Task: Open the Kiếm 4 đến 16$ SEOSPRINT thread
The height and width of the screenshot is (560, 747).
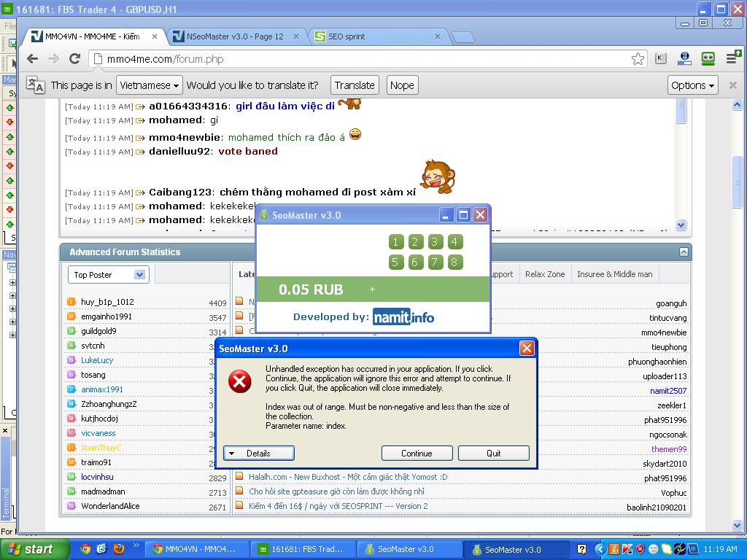Action: (x=338, y=506)
